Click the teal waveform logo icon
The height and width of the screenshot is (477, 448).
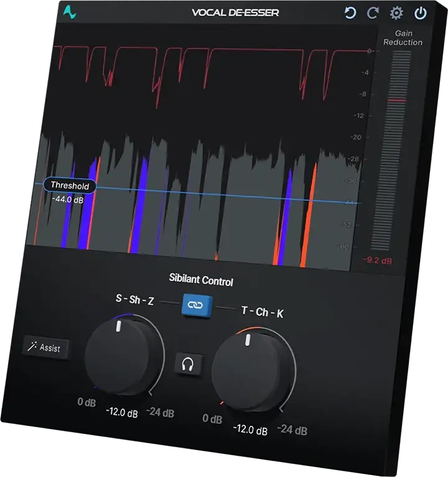pyautogui.click(x=70, y=12)
